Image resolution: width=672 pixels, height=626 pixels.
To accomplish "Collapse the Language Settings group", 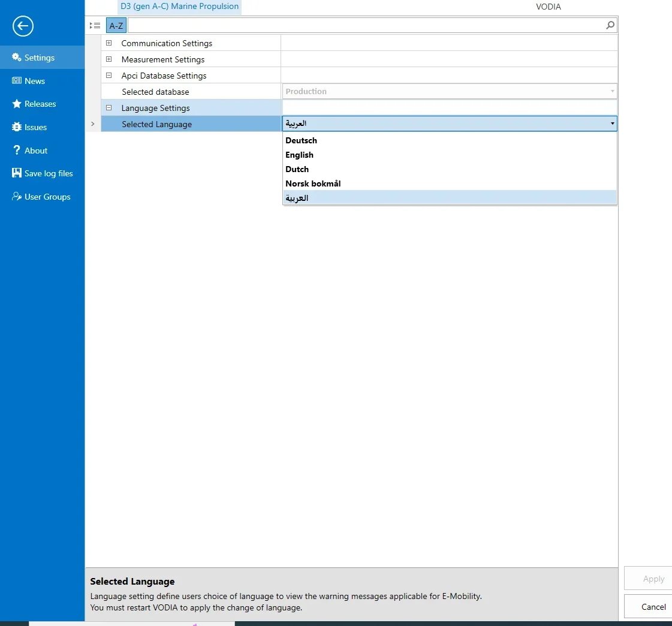I will click(x=109, y=107).
